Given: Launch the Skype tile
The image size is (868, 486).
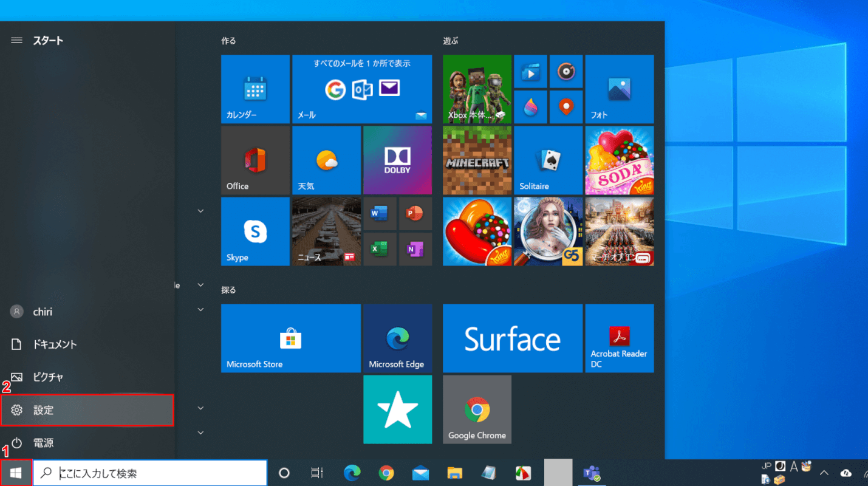Looking at the screenshot, I should point(255,231).
